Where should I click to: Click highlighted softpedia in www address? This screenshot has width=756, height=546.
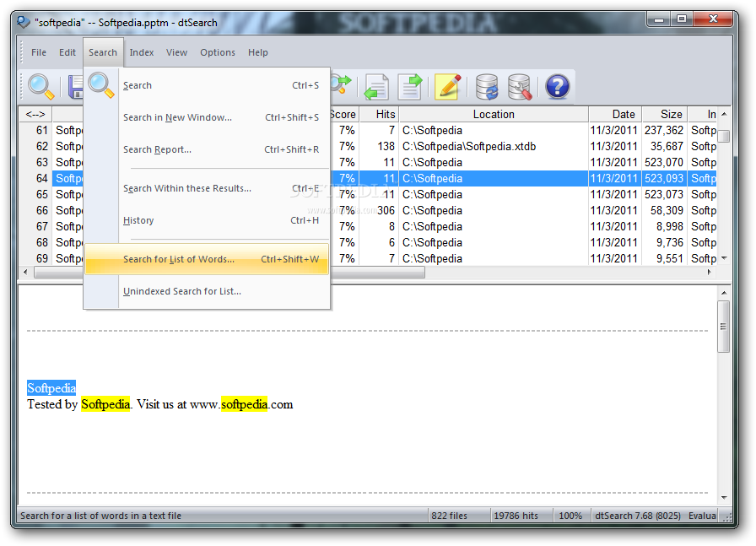[x=244, y=404]
